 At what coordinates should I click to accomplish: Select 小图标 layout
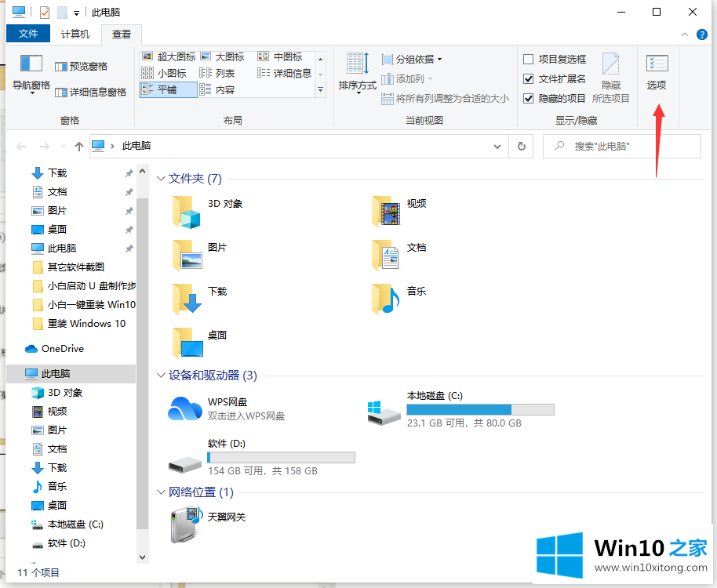tap(164, 73)
